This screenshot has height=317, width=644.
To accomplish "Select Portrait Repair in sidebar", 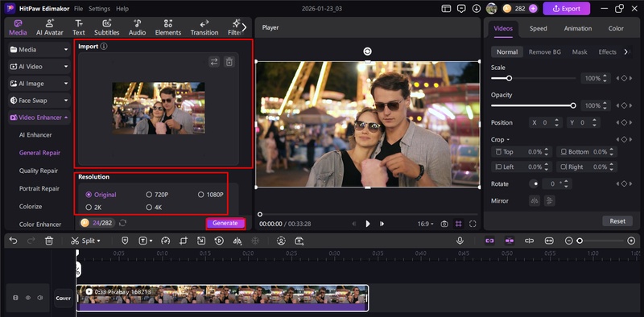I will pos(39,188).
